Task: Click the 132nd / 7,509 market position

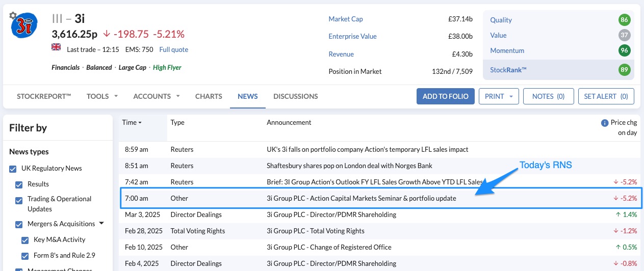Action: click(x=452, y=72)
